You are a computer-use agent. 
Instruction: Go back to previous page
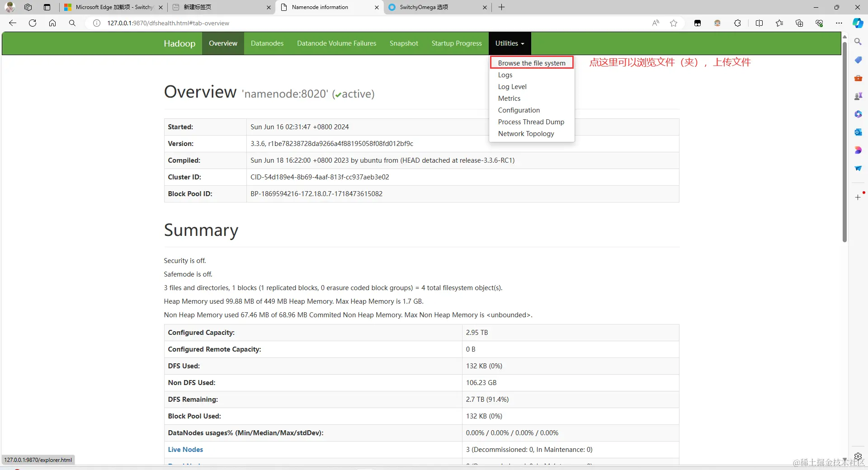coord(13,23)
